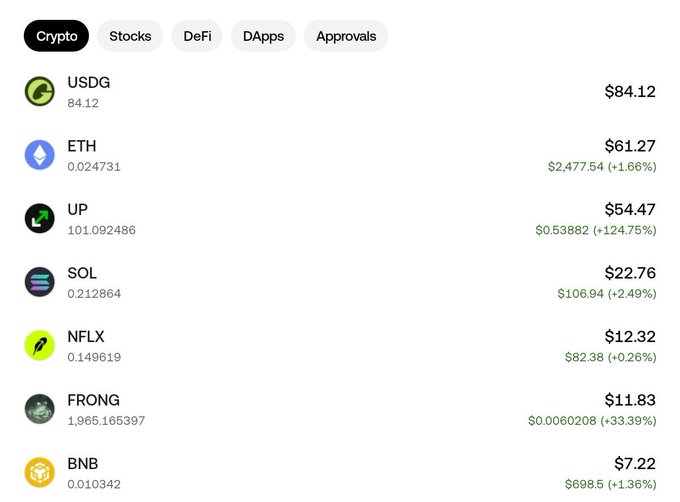The height and width of the screenshot is (502, 680).
Task: Click the USDG balance 84.12
Action: (x=83, y=103)
